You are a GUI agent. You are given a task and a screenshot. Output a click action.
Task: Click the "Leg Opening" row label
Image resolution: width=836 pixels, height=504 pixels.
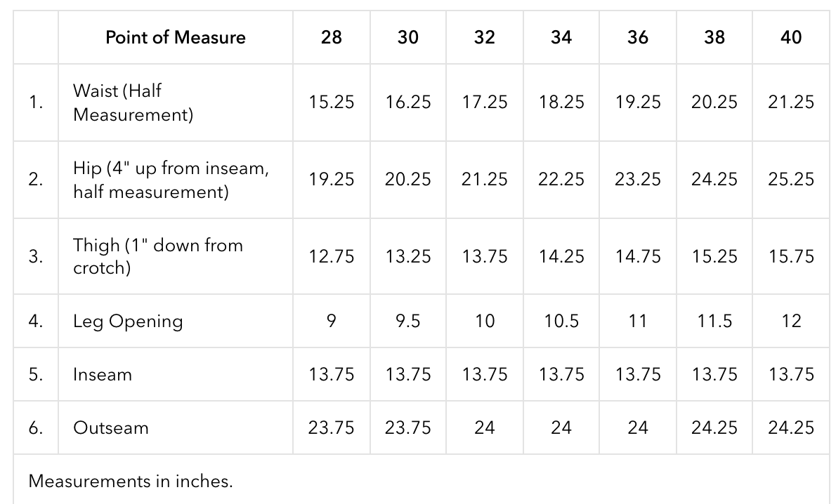click(128, 321)
